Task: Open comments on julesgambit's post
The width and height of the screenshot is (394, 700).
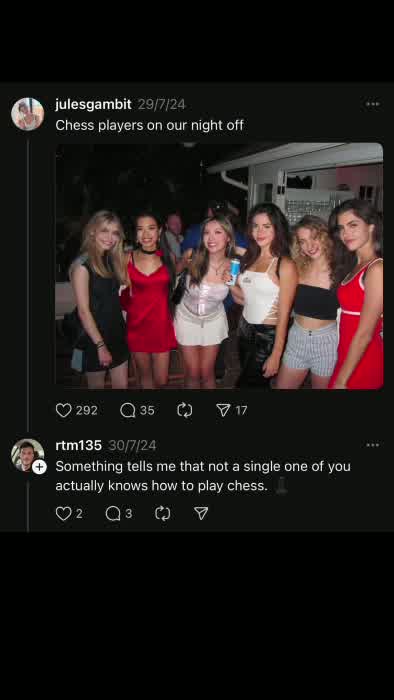Action: pyautogui.click(x=128, y=410)
